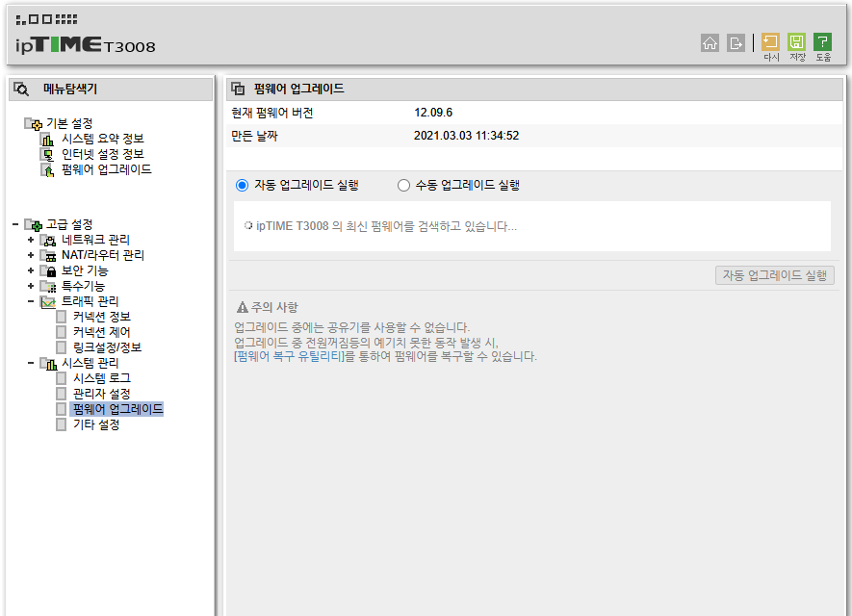Click the logout icon in header
The image size is (852, 616).
point(736,43)
